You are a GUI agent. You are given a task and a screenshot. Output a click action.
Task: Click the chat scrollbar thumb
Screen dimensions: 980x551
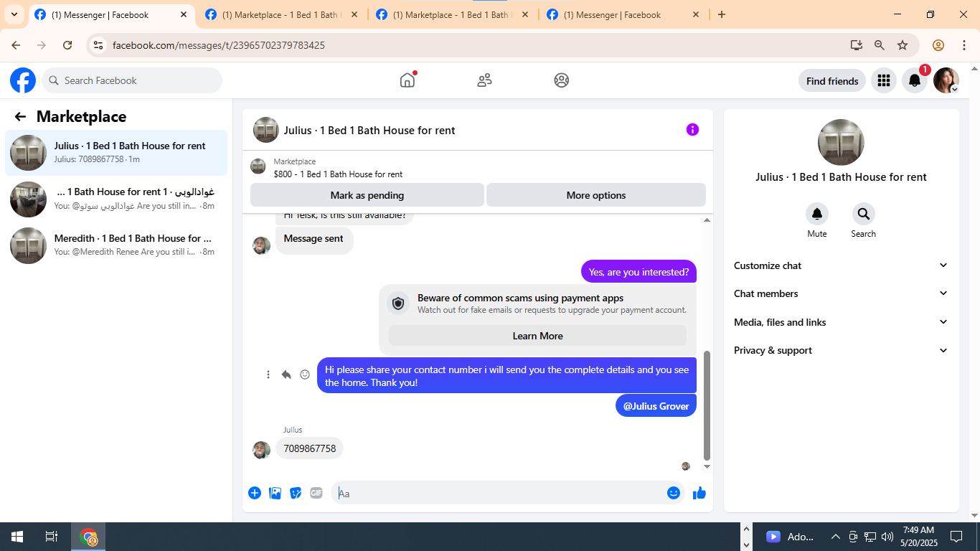(x=707, y=405)
